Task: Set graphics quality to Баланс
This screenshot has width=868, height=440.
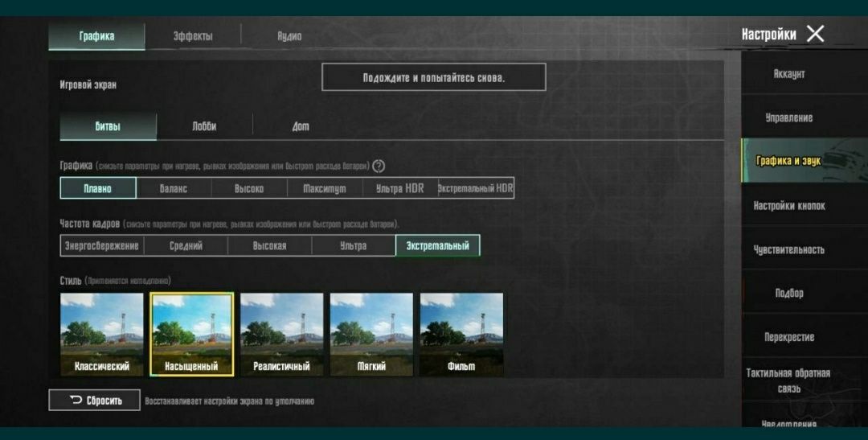Action: click(174, 188)
